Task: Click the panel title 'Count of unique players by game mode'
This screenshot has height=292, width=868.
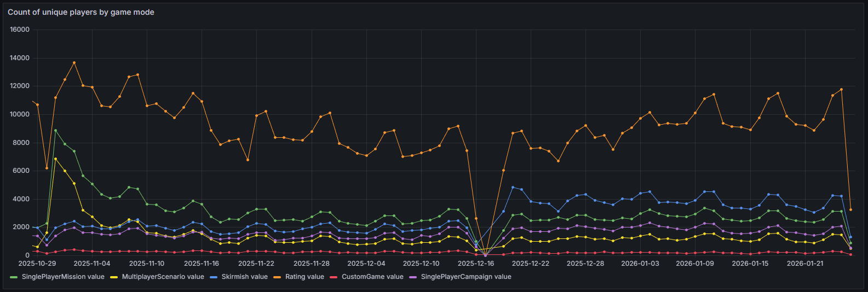Action: click(81, 12)
